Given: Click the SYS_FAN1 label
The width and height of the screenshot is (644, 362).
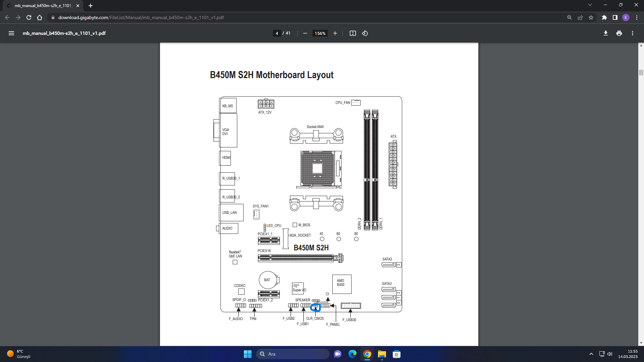Looking at the screenshot, I should click(x=261, y=206).
